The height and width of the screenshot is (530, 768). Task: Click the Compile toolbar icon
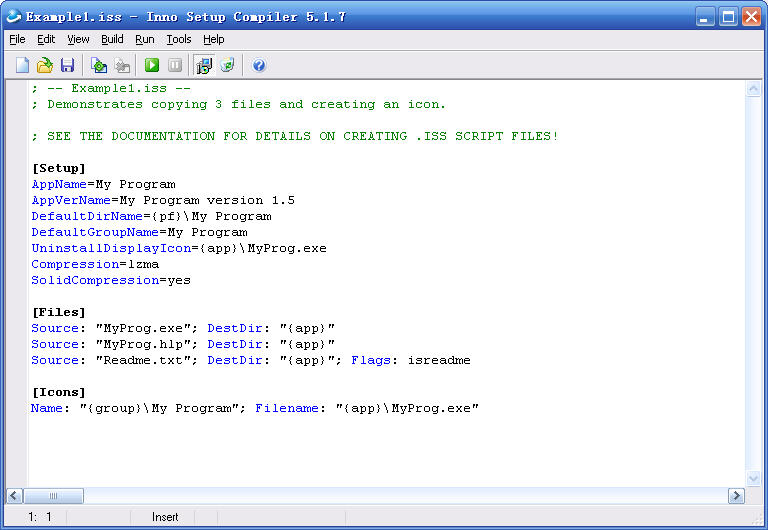[99, 66]
